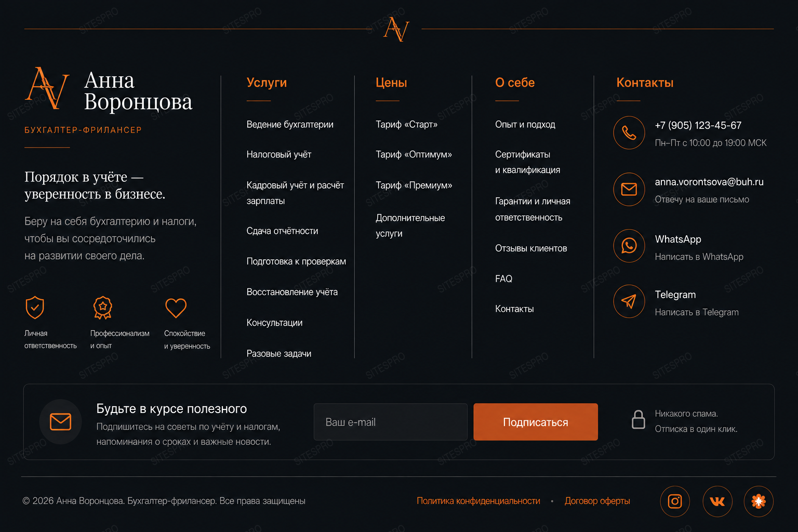Open the WhatsApp circle icon
798x532 pixels.
coord(629,246)
